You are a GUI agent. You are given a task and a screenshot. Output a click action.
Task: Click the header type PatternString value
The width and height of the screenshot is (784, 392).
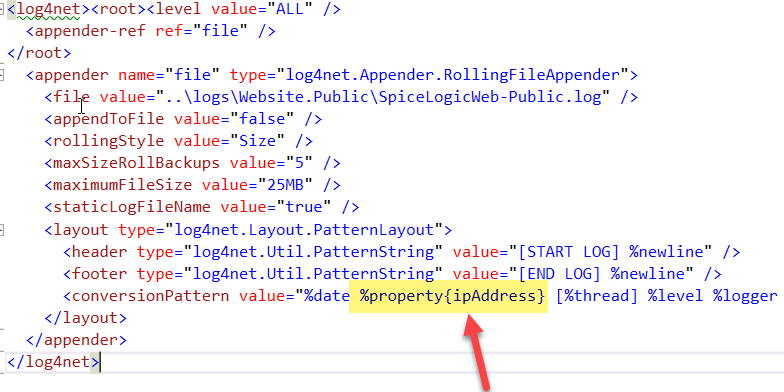tap(313, 252)
